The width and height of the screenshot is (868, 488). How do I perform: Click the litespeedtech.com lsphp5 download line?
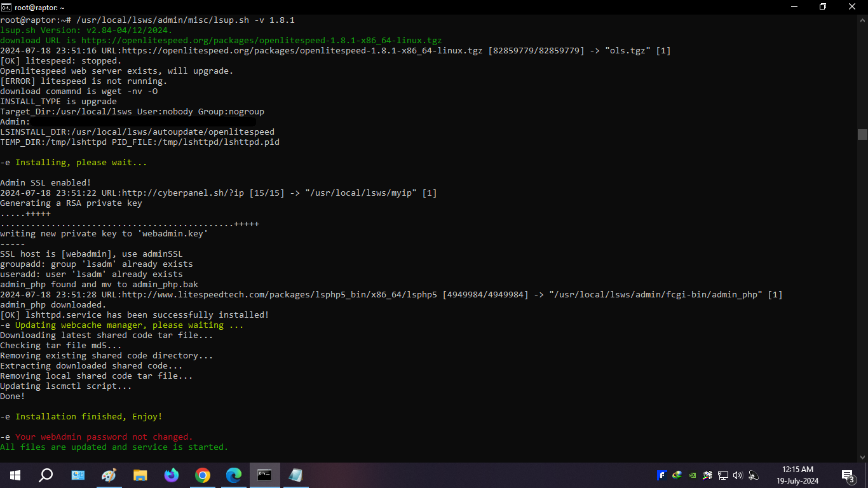[391, 295]
